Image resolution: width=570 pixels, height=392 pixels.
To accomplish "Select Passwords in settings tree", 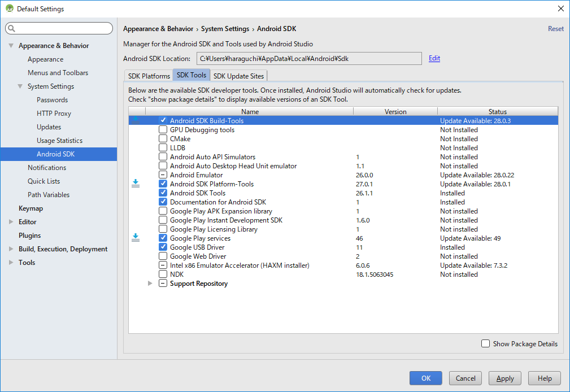I will pos(52,99).
